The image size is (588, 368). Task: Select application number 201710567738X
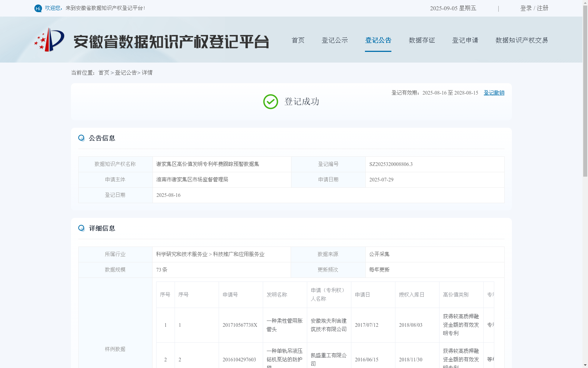pos(240,325)
